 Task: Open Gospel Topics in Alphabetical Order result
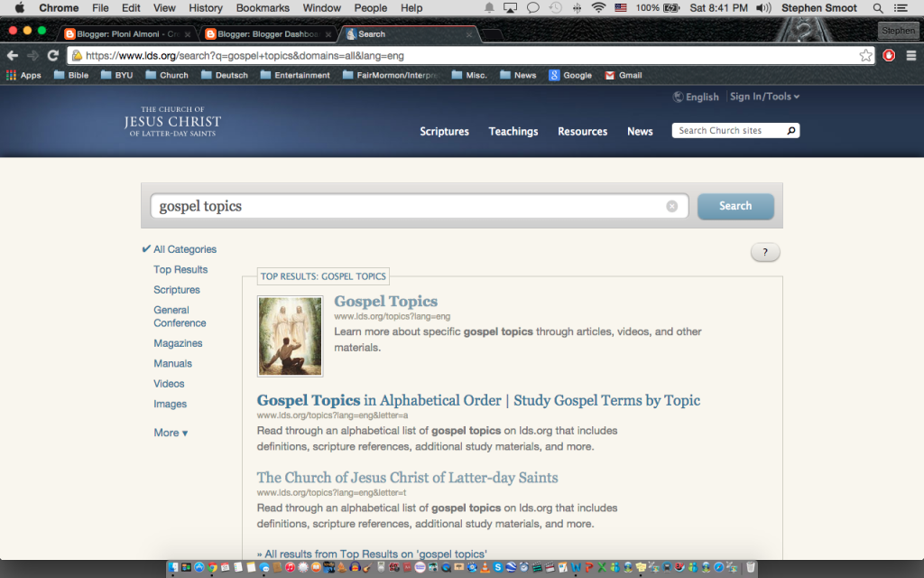[478, 400]
